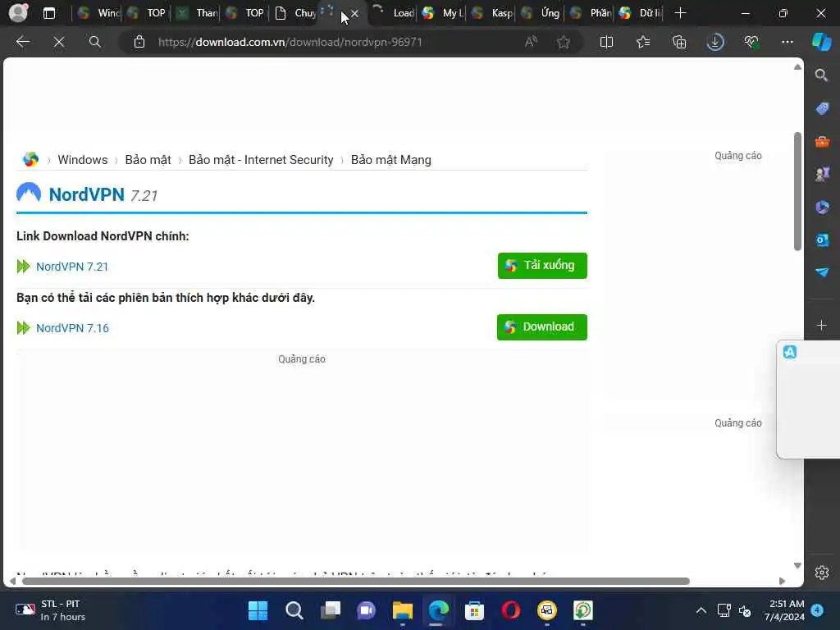Open Collections icon
Image resolution: width=840 pixels, height=630 pixels.
point(678,42)
